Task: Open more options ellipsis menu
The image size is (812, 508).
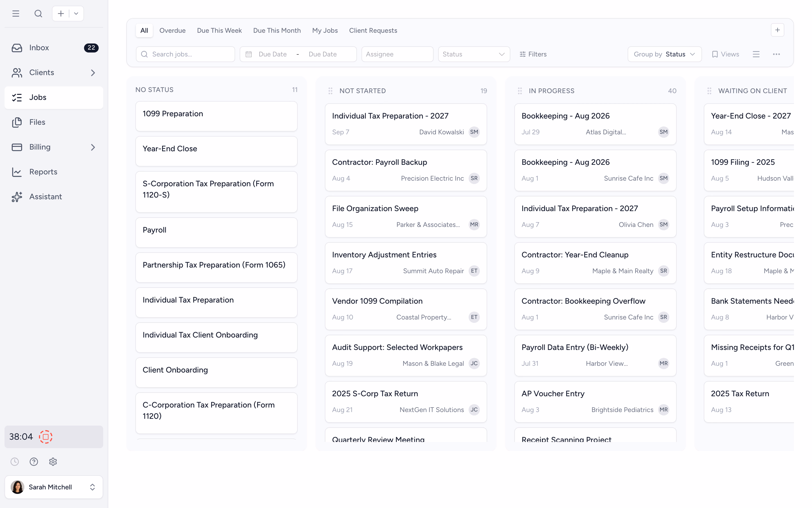Action: [776, 54]
